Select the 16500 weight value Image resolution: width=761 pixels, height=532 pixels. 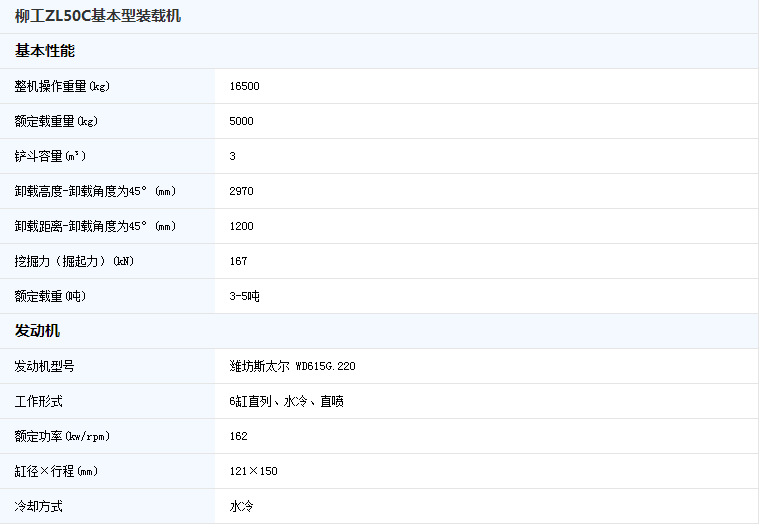coord(244,87)
